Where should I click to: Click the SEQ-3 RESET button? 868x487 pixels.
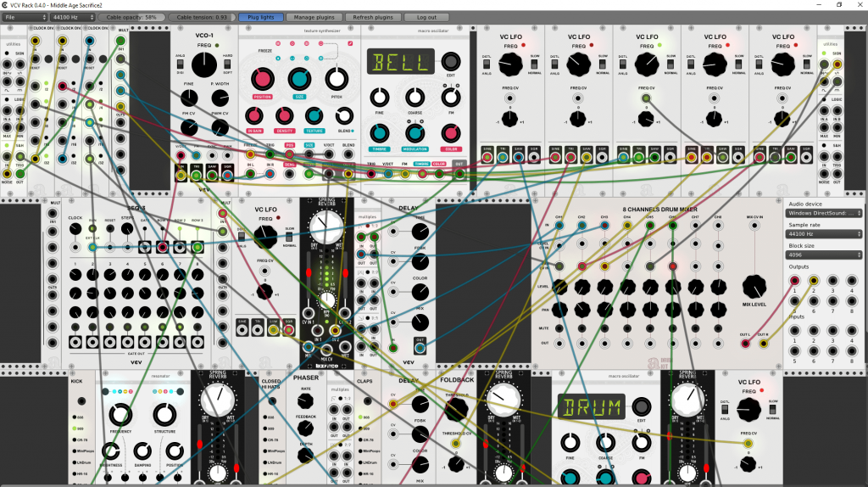point(110,229)
